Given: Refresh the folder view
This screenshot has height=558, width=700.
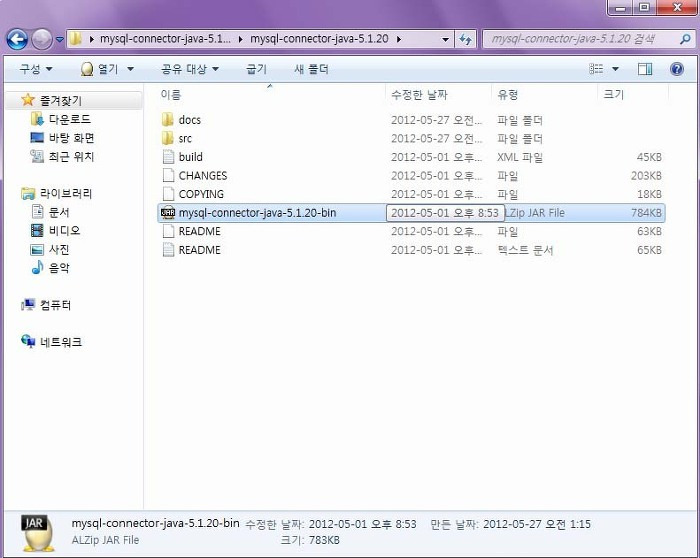Looking at the screenshot, I should (466, 39).
